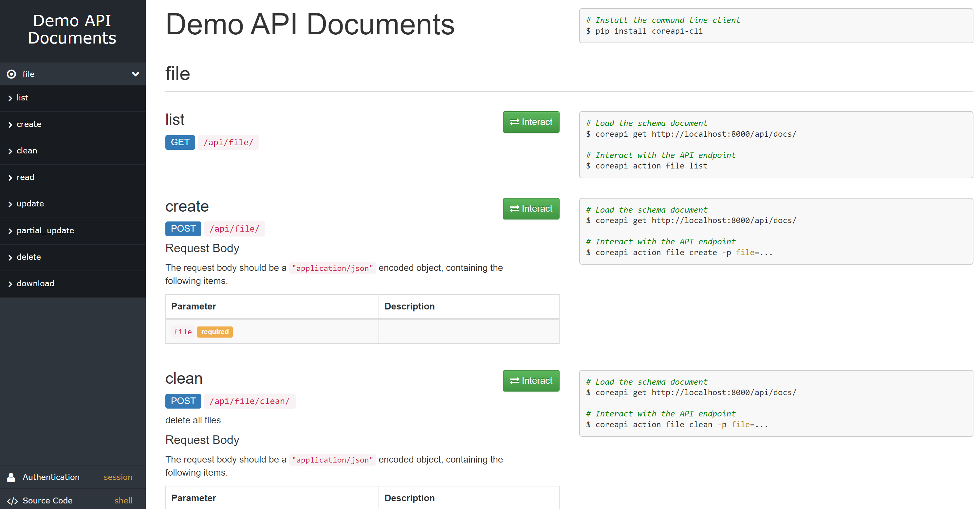
Task: Click the target icon beside the file section
Action: point(11,74)
